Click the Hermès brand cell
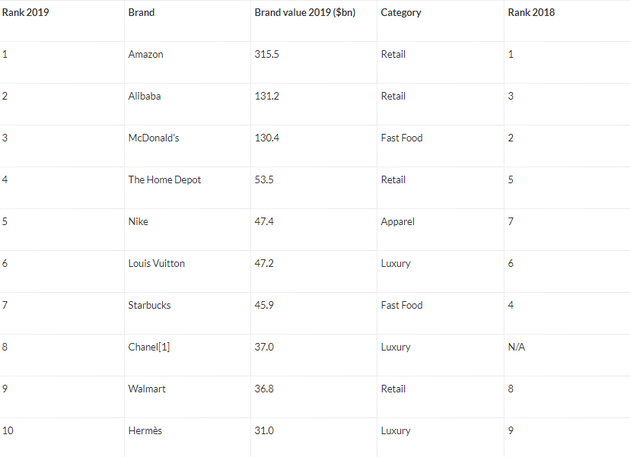The height and width of the screenshot is (457, 630). [146, 431]
